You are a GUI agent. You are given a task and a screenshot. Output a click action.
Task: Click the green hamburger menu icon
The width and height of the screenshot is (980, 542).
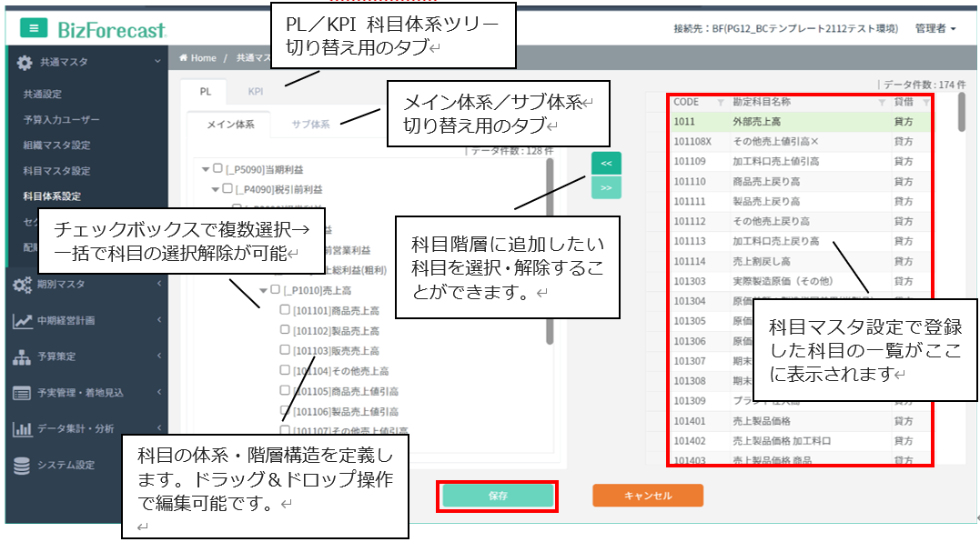tap(34, 28)
